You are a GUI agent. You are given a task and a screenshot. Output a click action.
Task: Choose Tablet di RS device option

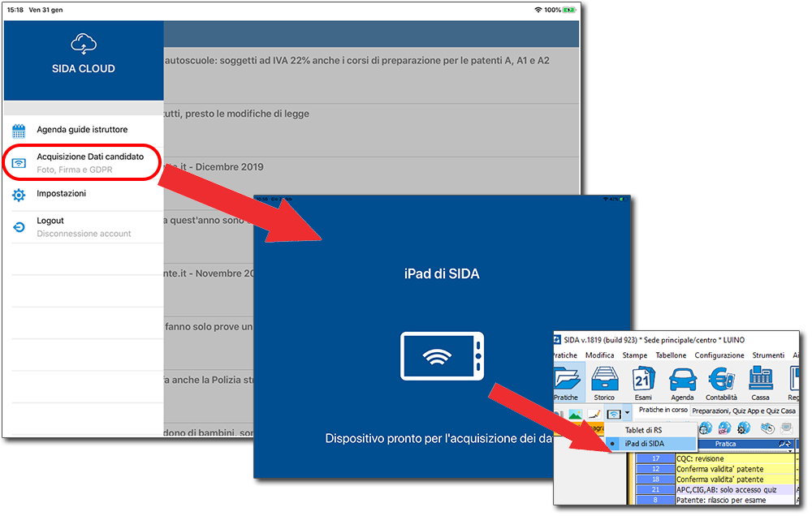[642, 429]
